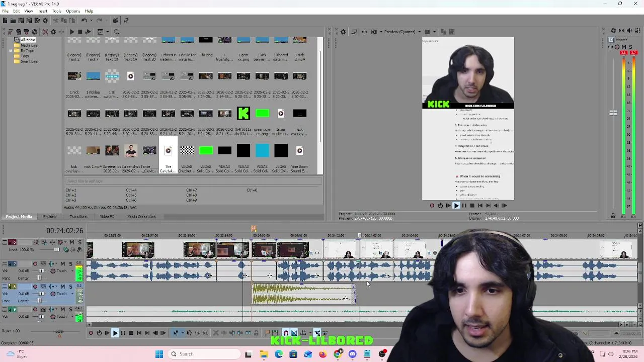Open the Undo history dropdown arrow
The image size is (644, 362).
click(91, 21)
